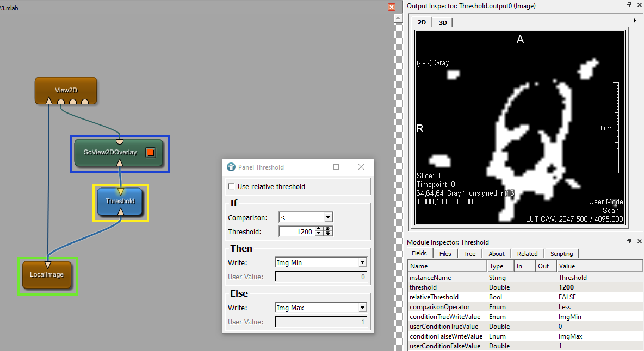
Task: Close the Module Inspector panel
Action: [639, 242]
